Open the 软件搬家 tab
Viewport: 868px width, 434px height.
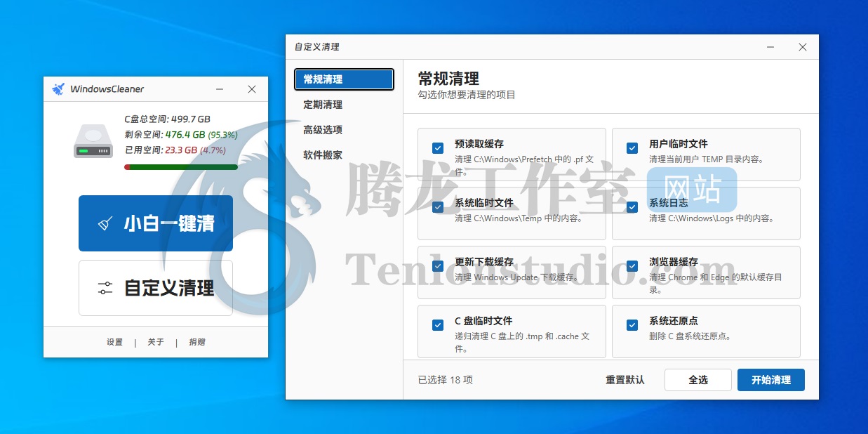(x=344, y=155)
